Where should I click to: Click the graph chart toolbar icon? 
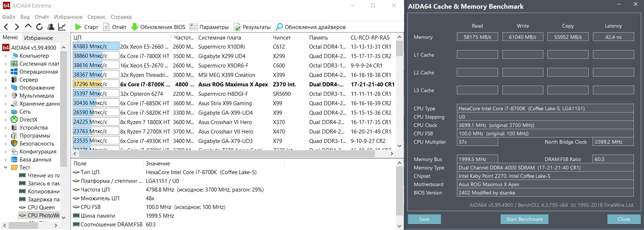coord(62,27)
